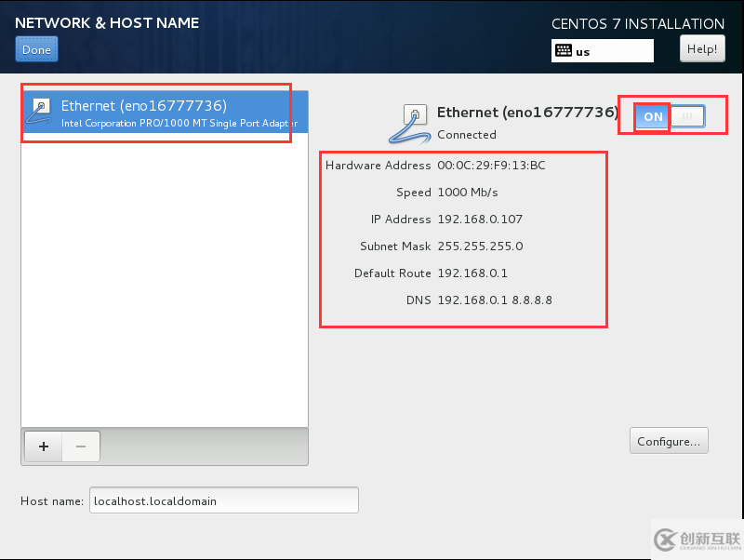This screenshot has width=744, height=560.
Task: Add a network device with plus button
Action: point(44,447)
